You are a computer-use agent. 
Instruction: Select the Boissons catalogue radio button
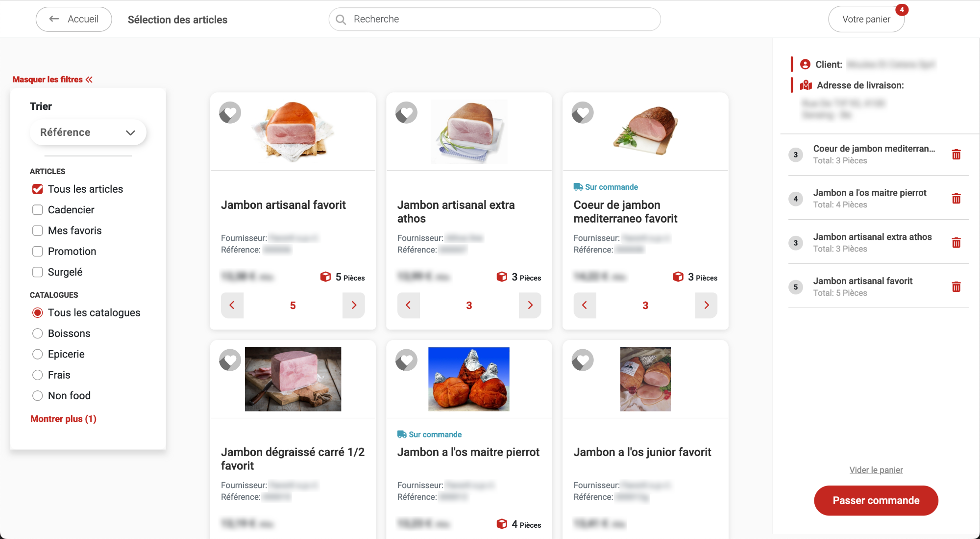tap(38, 334)
